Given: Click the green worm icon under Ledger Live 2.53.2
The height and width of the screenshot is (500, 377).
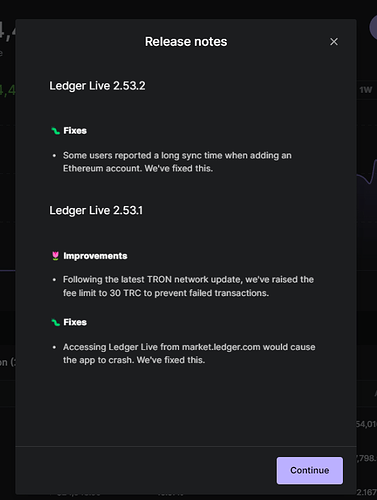Looking at the screenshot, I should tap(55, 131).
